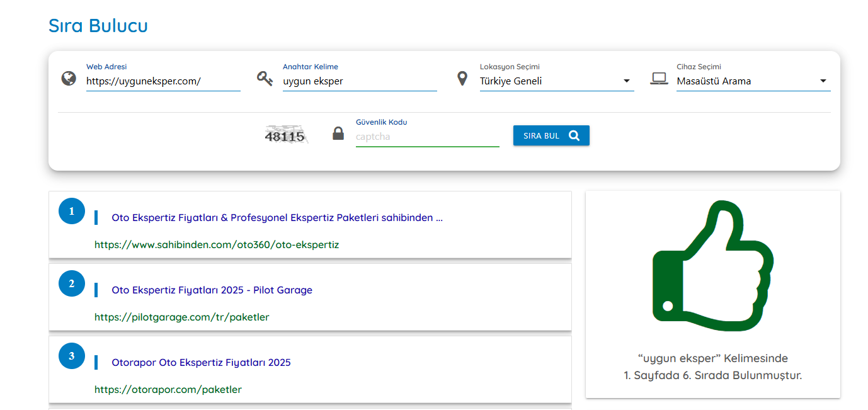The image size is (868, 410).
Task: Click the number 3 result badge
Action: (72, 356)
